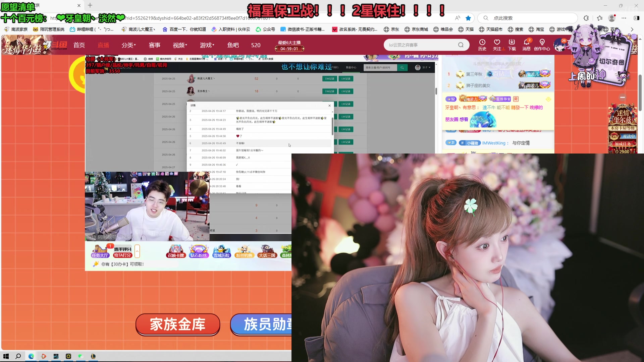Expand the 视频 dropdown menu
The image size is (644, 362).
point(180,45)
